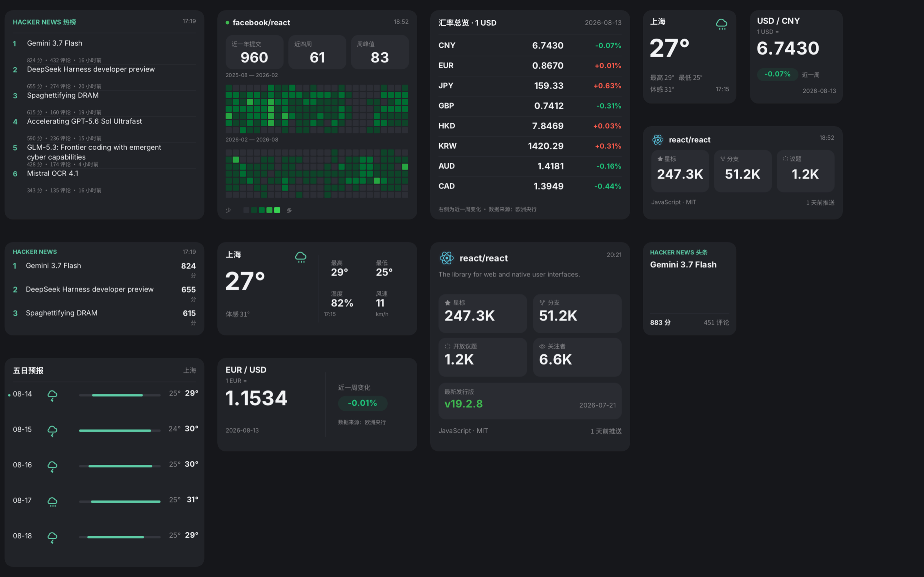The height and width of the screenshot is (577, 924).
Task: Click the AUD change '-0.16%'
Action: coord(609,166)
